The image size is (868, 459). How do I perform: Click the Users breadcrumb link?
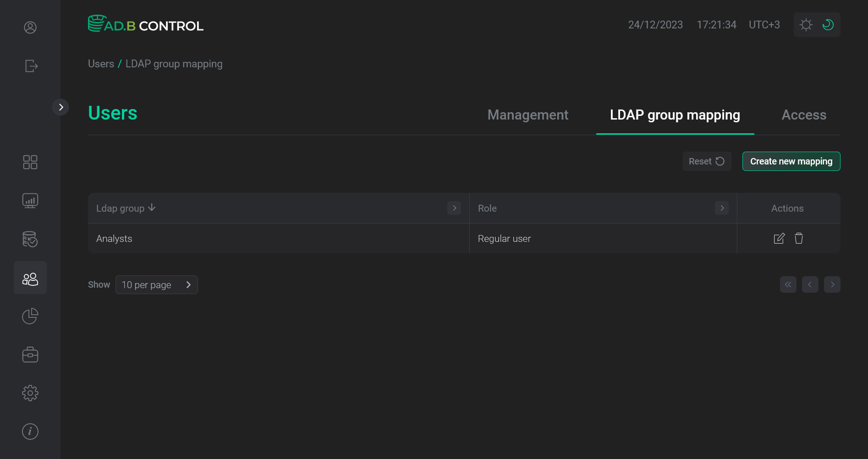click(101, 64)
